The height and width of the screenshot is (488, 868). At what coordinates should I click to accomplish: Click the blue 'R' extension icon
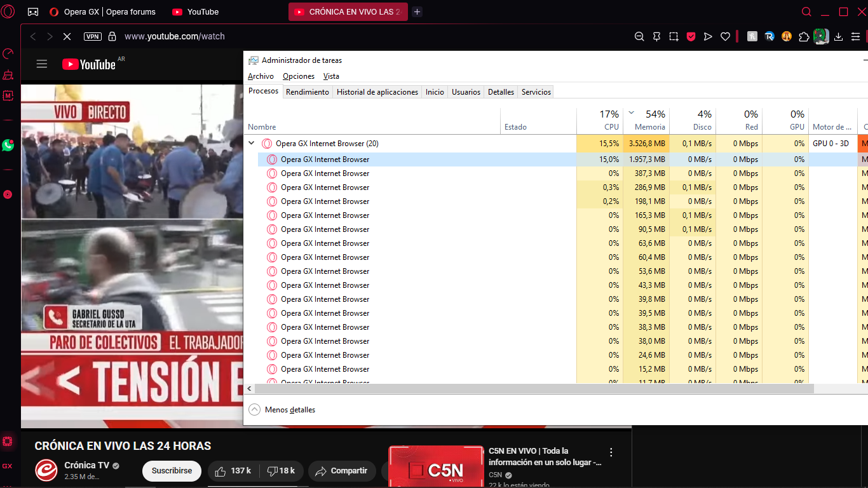click(770, 37)
